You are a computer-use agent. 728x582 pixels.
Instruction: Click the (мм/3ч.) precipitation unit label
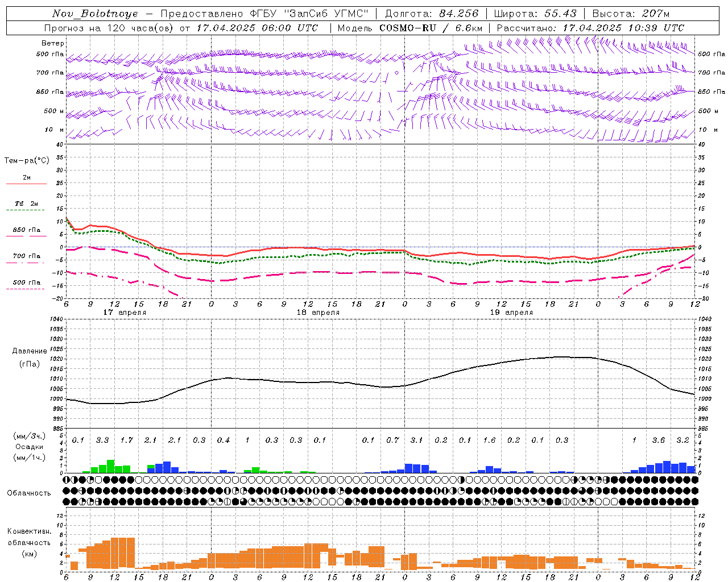tap(29, 436)
